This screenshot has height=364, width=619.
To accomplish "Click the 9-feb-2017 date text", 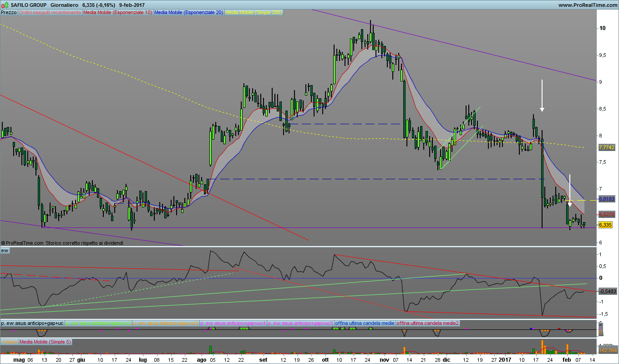I will click(x=132, y=5).
